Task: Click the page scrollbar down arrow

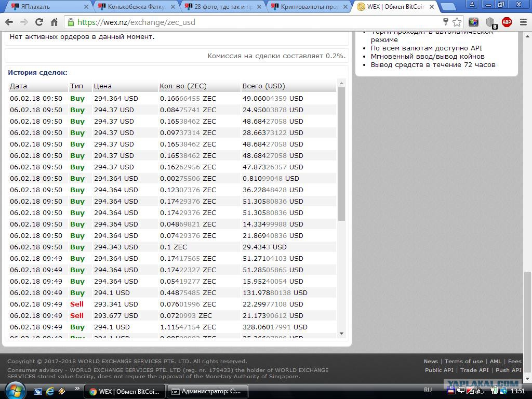Action: 528,379
